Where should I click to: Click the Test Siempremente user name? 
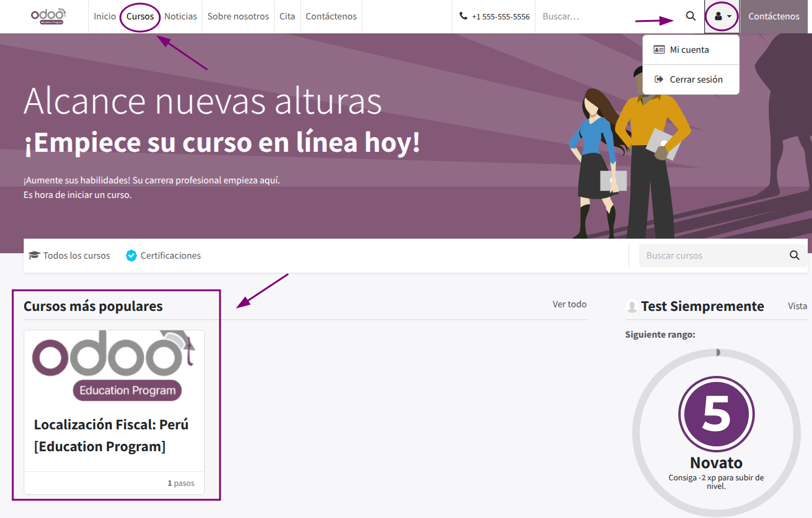click(x=703, y=306)
